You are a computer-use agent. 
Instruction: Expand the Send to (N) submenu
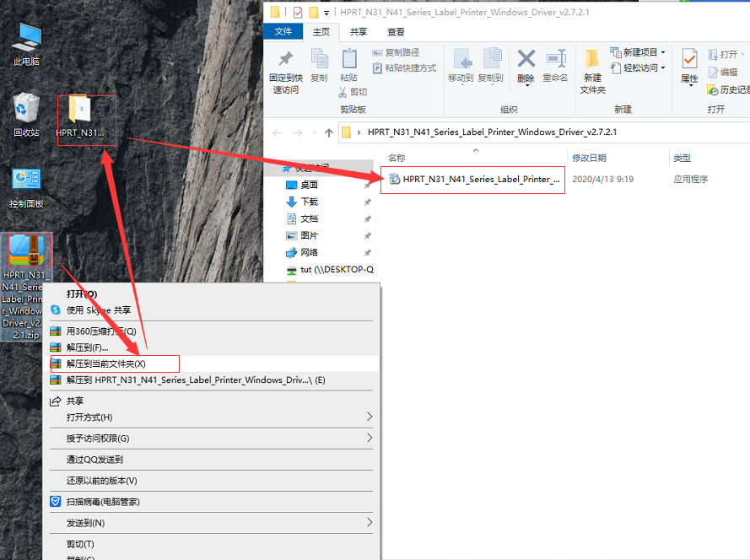(370, 522)
